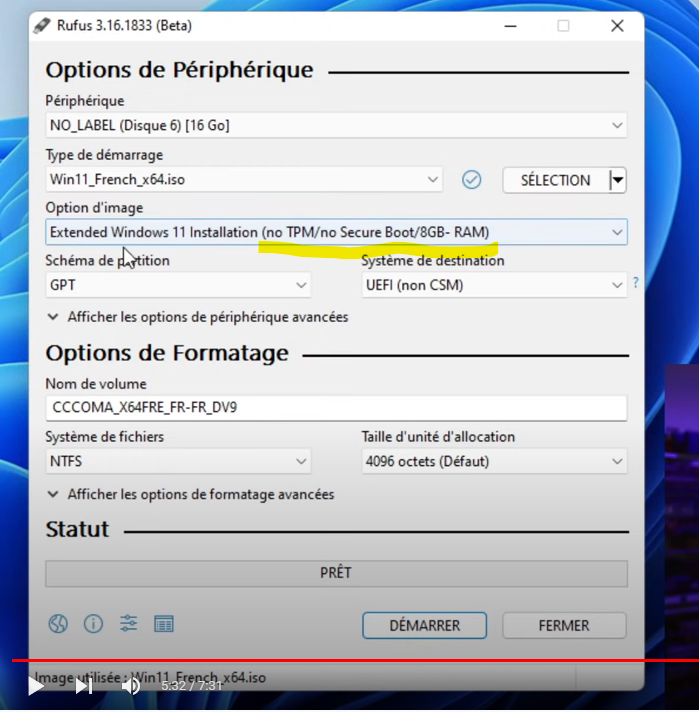Click the FERMER button
This screenshot has height=712, width=699.
coord(564,625)
